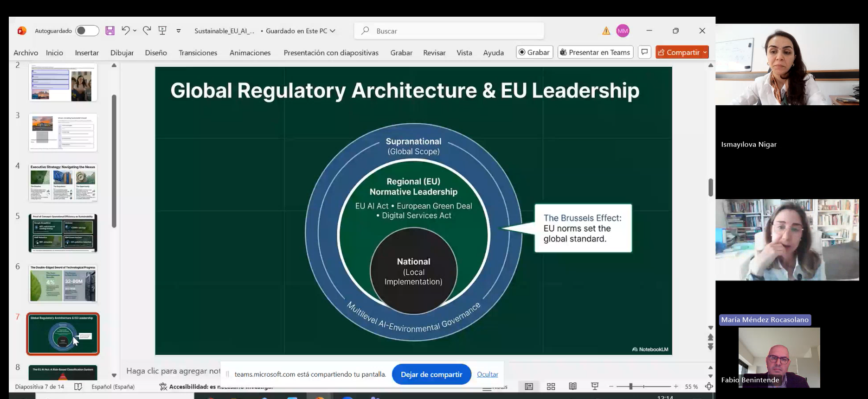Viewport: 868px width, 399px height.
Task: Open the comments pane icon
Action: click(x=644, y=52)
